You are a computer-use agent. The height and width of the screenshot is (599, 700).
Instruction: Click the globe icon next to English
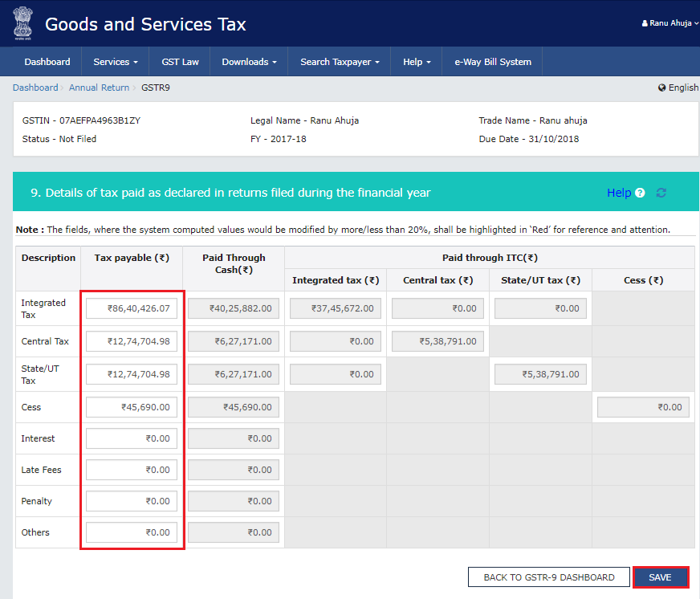(661, 87)
